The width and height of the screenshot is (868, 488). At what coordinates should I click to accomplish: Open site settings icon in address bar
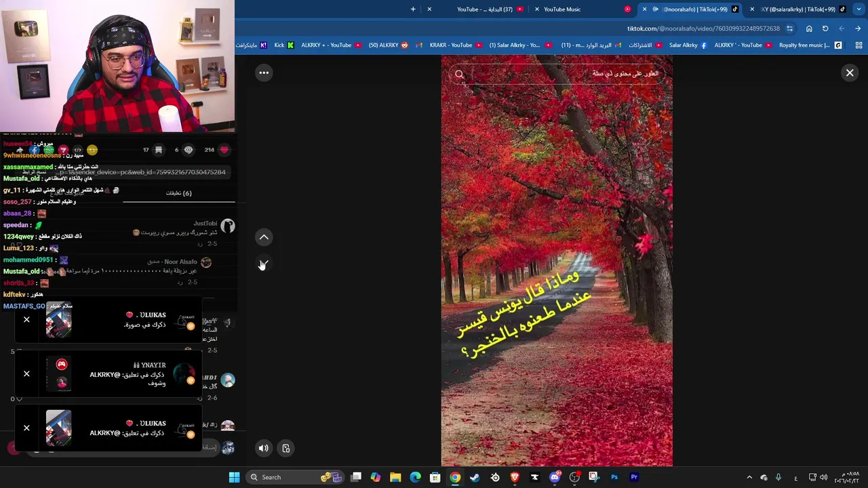click(x=790, y=28)
